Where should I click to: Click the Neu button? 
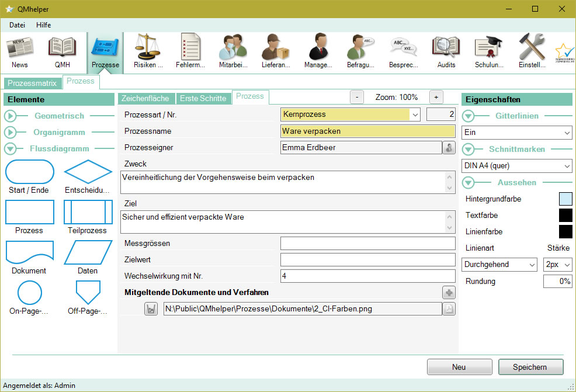[459, 367]
